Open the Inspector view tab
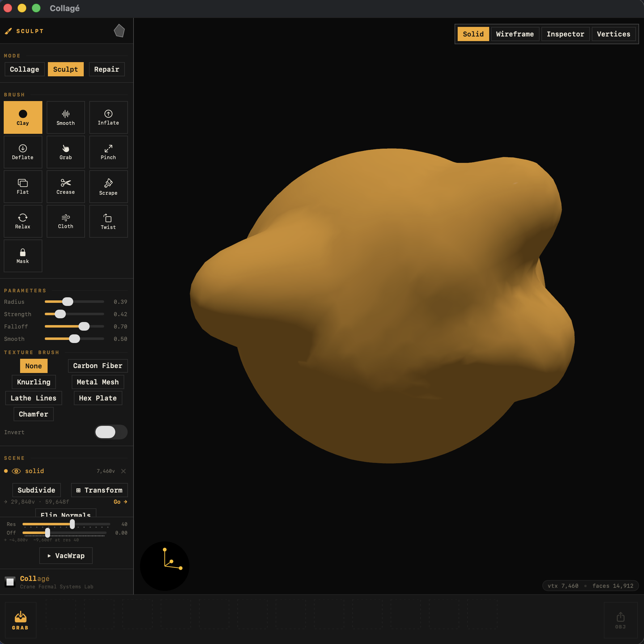 pos(565,34)
